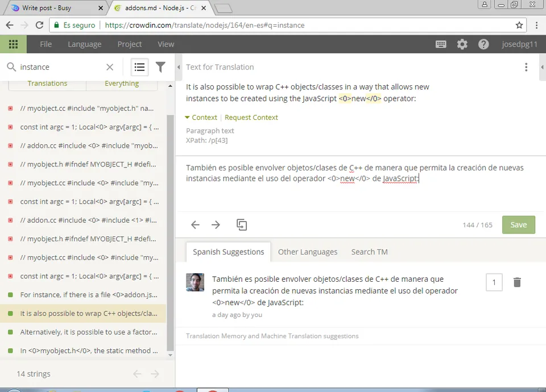This screenshot has width=546, height=392.
Task: Clear the instance search query
Action: pos(110,67)
